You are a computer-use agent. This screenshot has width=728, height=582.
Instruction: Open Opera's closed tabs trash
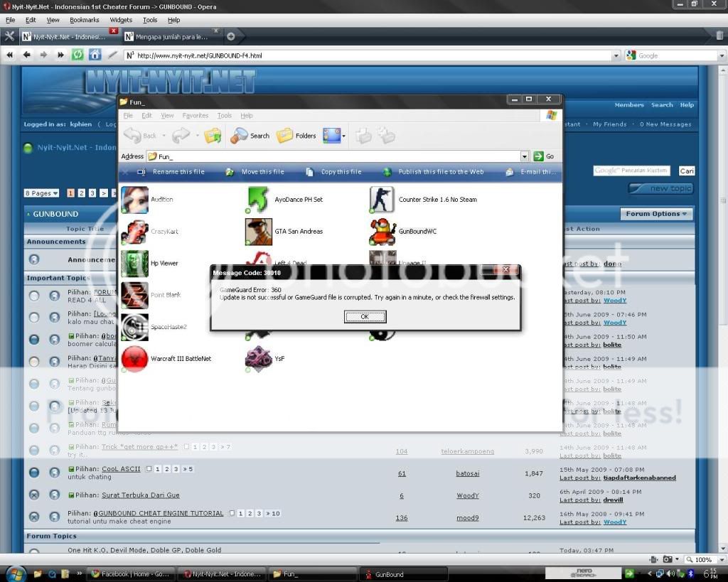click(x=719, y=36)
